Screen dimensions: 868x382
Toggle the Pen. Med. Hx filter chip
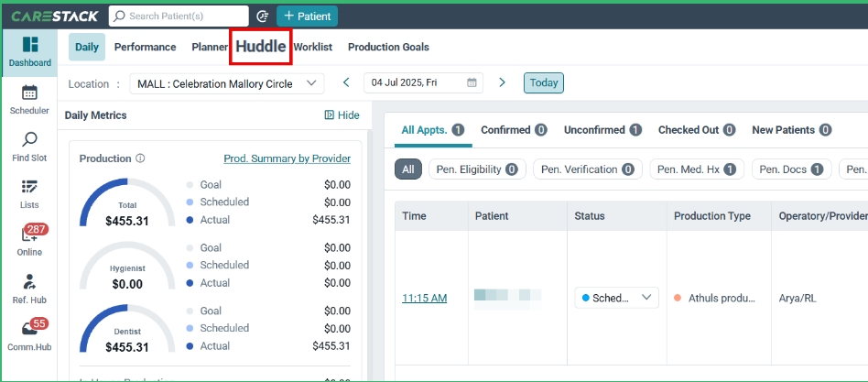(697, 169)
